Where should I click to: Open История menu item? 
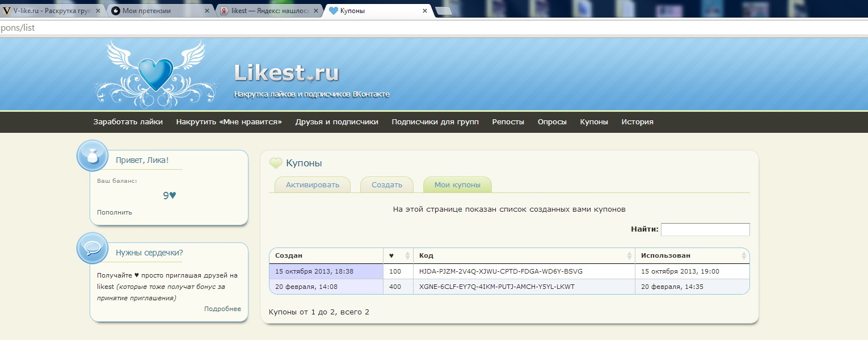[x=637, y=121]
